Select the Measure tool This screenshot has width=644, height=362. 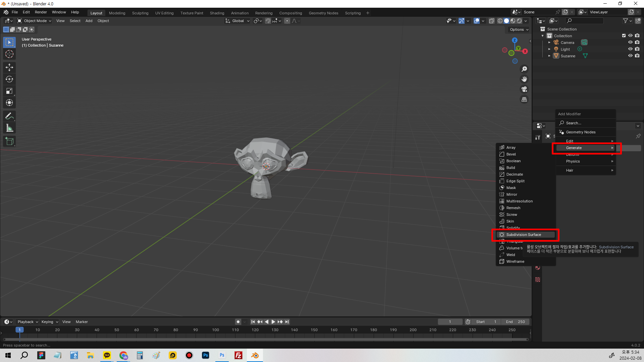click(9, 128)
